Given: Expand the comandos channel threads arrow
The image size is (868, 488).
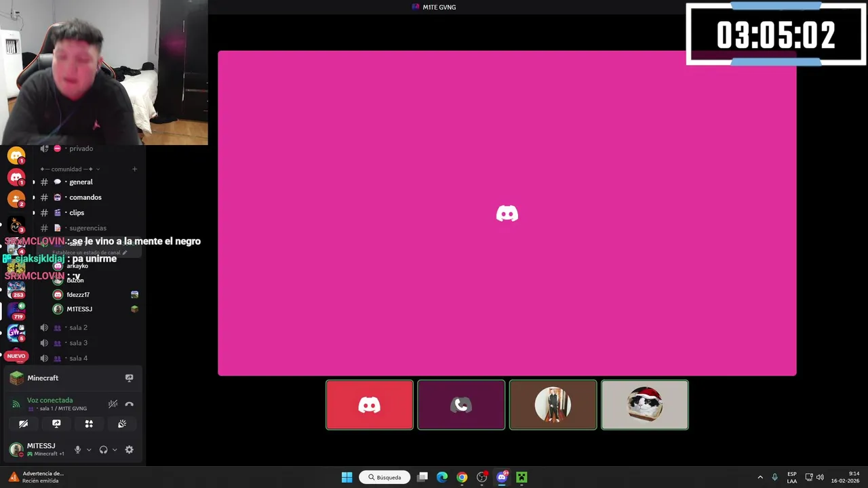Looking at the screenshot, I should click(x=34, y=197).
